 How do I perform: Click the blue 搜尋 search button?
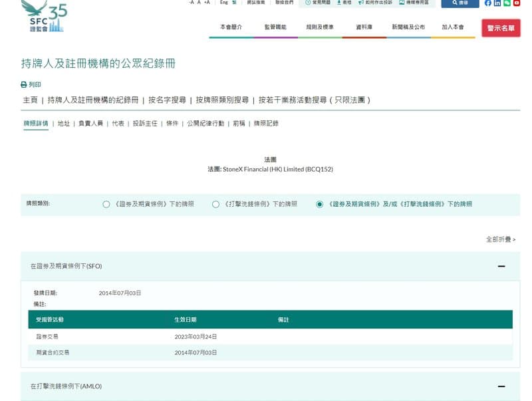(460, 3)
